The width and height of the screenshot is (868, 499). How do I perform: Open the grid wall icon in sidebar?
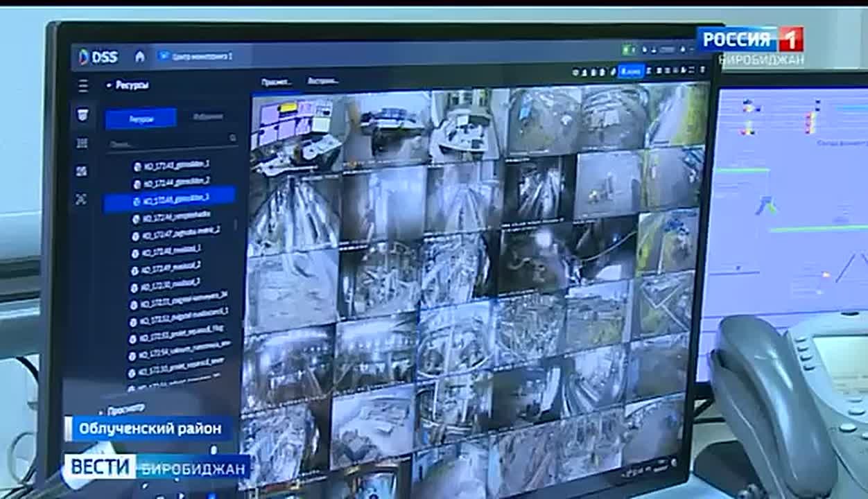(x=83, y=143)
